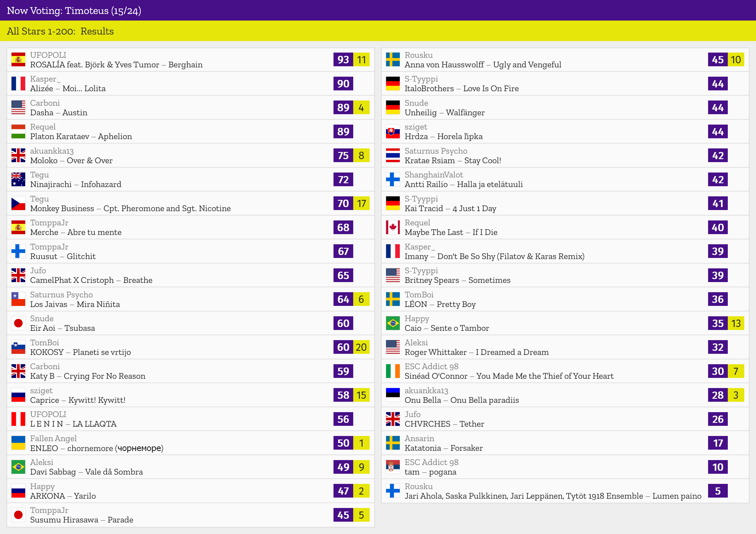Select the UK flag beside CHVRCHES – Tether

pyautogui.click(x=393, y=419)
